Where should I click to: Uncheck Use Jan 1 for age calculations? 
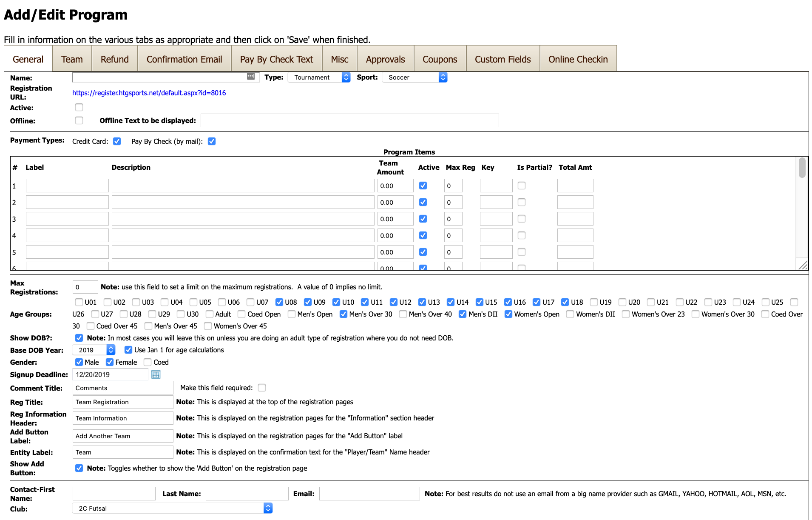pos(128,350)
